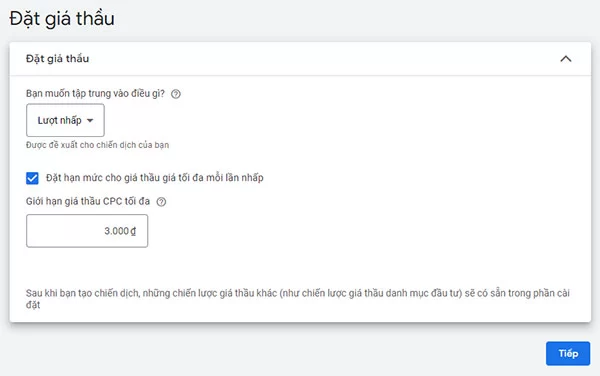The width and height of the screenshot is (600, 376).
Task: Click the word "Tiếp" on the bottom button
Action: tap(568, 353)
